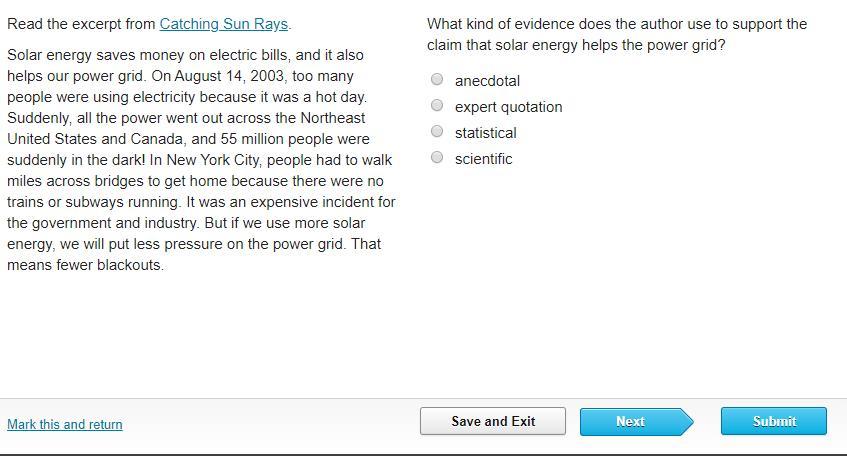Screen dimensions: 847x456
Task: Open the Catching Sun Rays link
Action: tap(223, 24)
